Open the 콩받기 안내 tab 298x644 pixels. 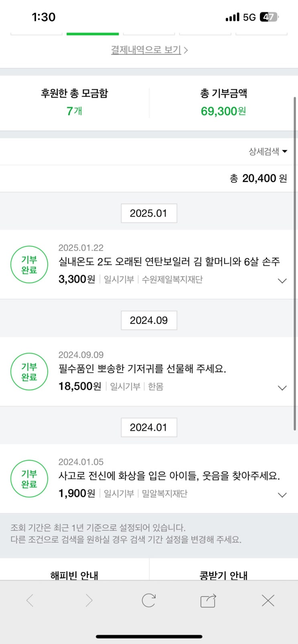tap(223, 575)
